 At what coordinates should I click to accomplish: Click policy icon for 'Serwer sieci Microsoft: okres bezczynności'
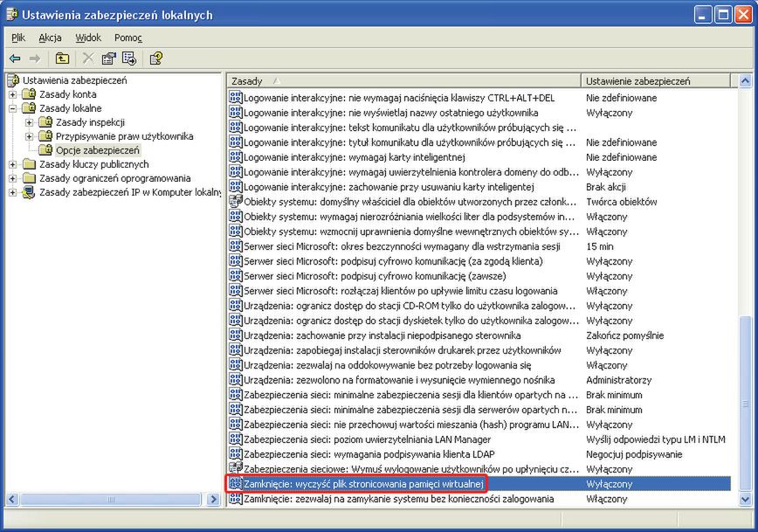(236, 245)
